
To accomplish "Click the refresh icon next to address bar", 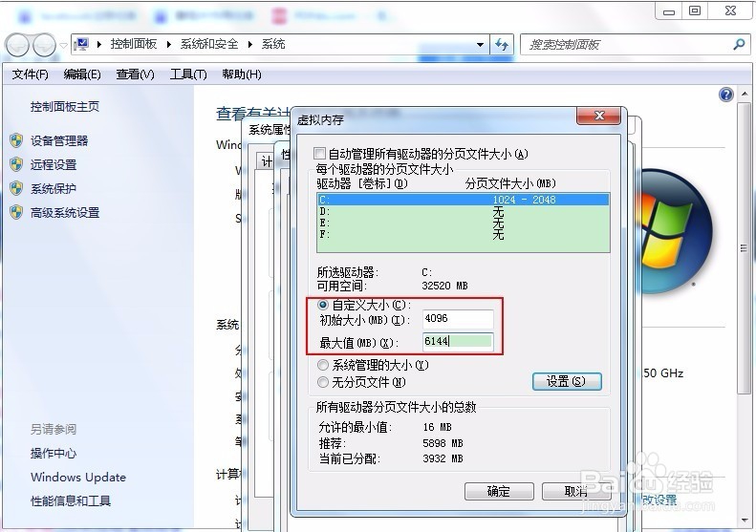I will (502, 45).
